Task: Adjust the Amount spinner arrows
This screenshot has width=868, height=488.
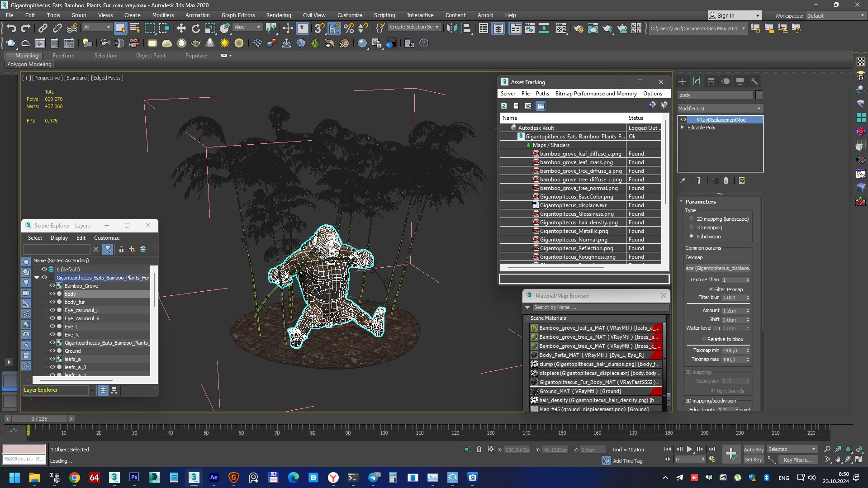Action: click(x=748, y=311)
